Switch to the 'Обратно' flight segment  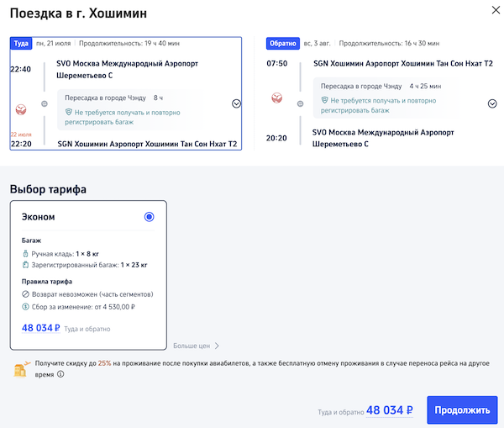point(281,43)
